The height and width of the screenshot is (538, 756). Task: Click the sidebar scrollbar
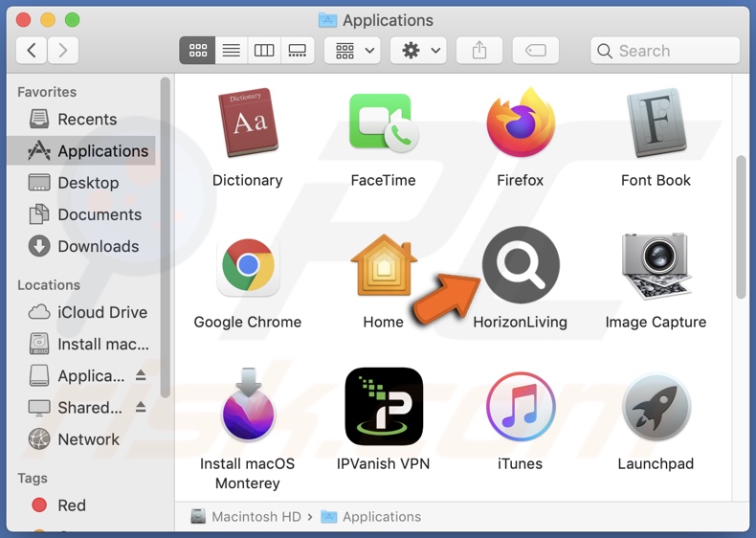[x=166, y=237]
